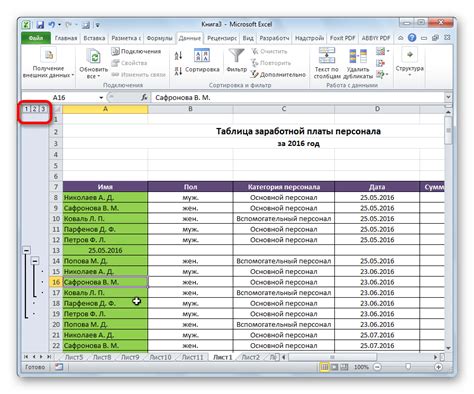The height and width of the screenshot is (394, 474).
Task: Minimize the ribbon caret icon
Action: [x=400, y=38]
